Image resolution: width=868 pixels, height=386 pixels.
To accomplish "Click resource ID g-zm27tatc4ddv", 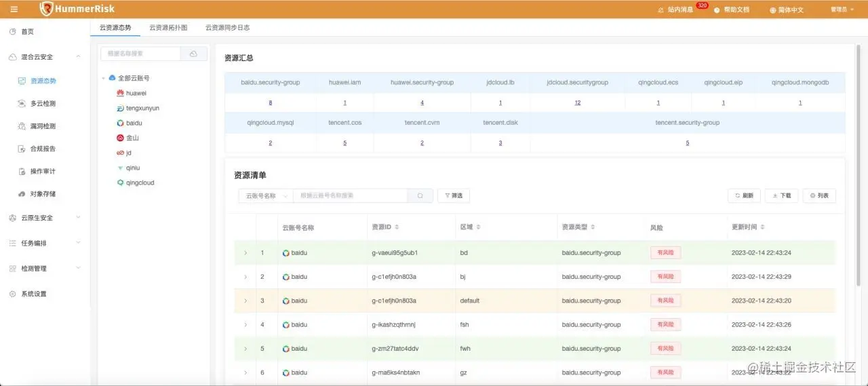I will click(395, 349).
